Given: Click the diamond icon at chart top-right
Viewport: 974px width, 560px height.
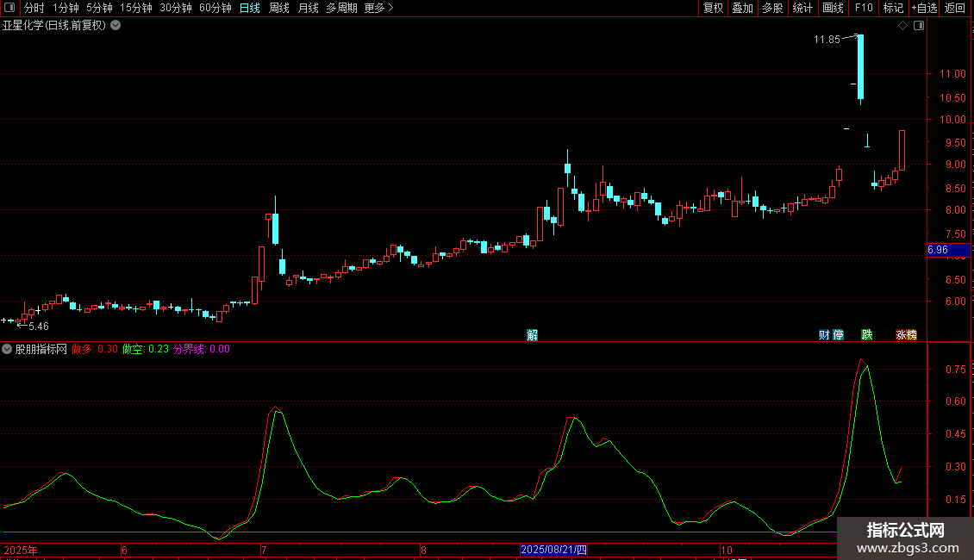Looking at the screenshot, I should tap(902, 26).
